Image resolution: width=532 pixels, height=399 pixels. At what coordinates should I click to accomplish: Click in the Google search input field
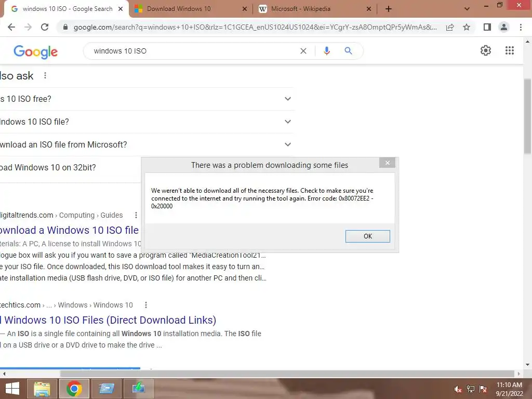point(193,51)
